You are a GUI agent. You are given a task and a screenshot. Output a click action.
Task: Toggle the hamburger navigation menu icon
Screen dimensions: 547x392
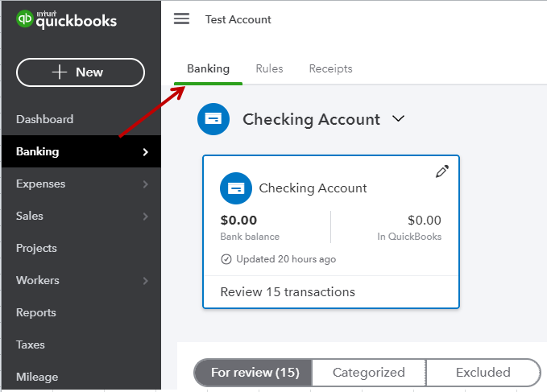(181, 19)
